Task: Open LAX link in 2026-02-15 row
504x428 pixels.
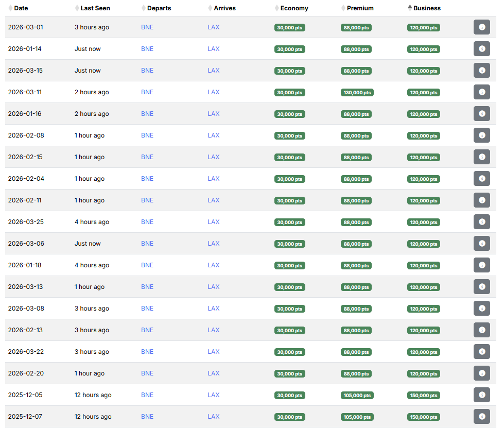Action: click(214, 157)
